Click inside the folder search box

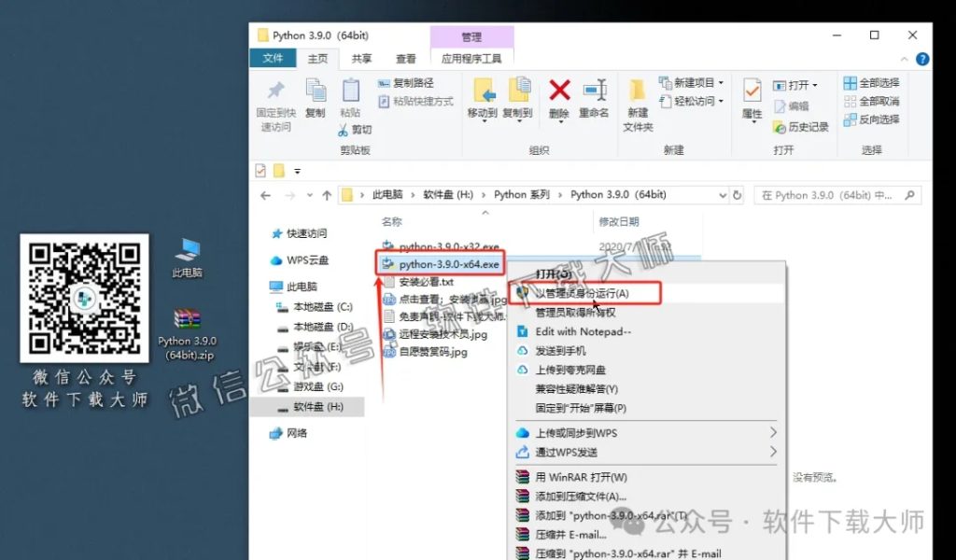pyautogui.click(x=836, y=194)
